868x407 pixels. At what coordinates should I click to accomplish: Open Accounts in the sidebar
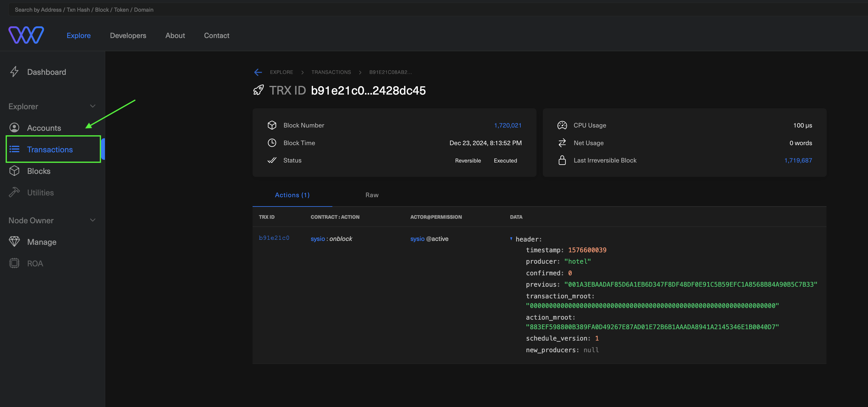click(x=44, y=128)
